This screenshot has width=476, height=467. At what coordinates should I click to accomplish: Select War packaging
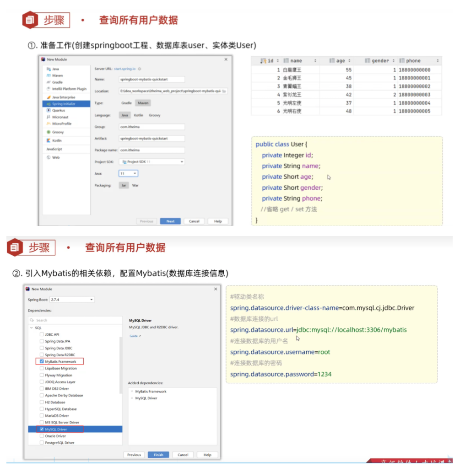[x=135, y=185]
